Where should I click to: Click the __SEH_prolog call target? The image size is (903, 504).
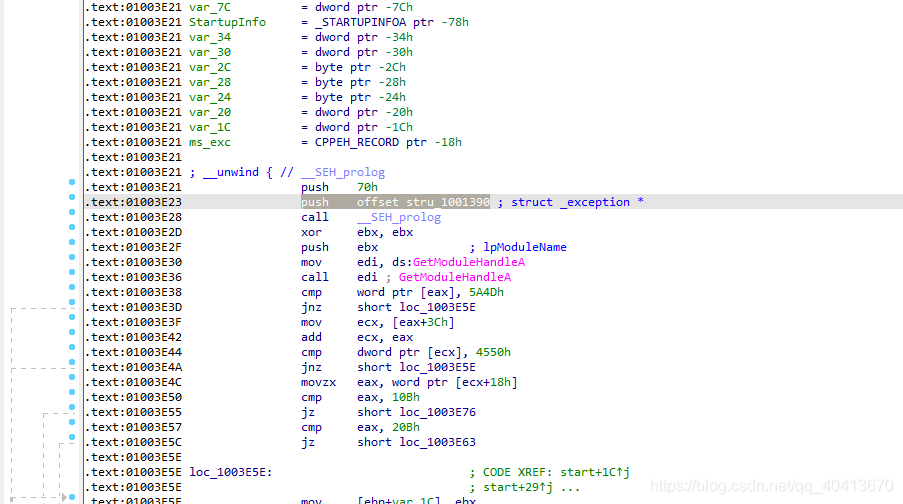399,217
